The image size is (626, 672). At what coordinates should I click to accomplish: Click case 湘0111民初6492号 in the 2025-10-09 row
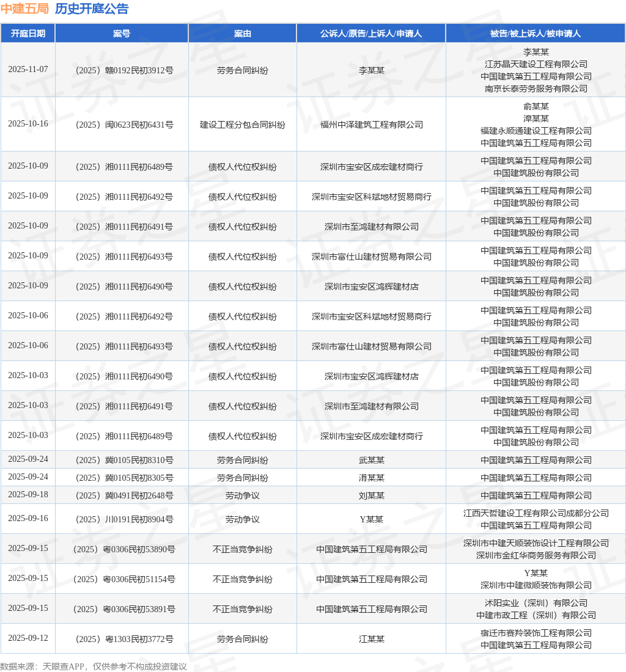[124, 197]
